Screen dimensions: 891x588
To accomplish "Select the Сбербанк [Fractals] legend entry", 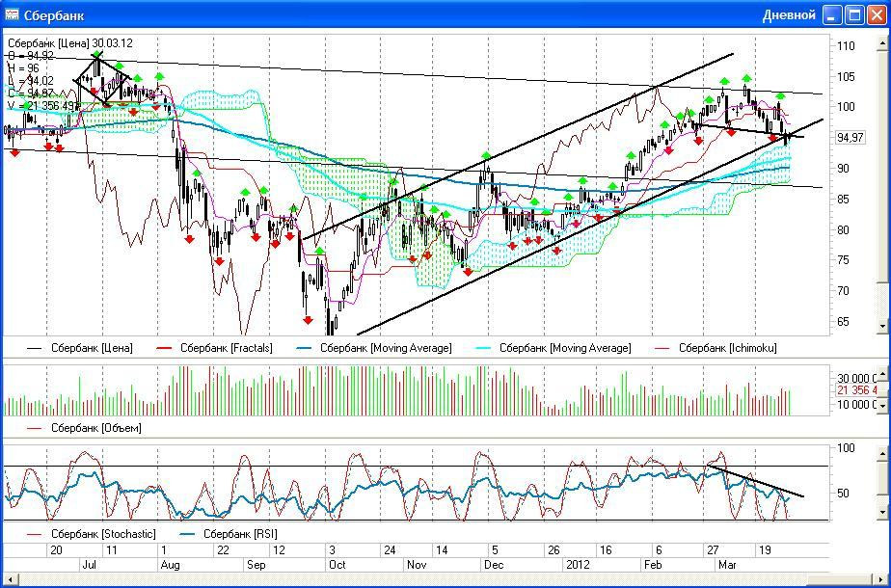I will click(214, 348).
